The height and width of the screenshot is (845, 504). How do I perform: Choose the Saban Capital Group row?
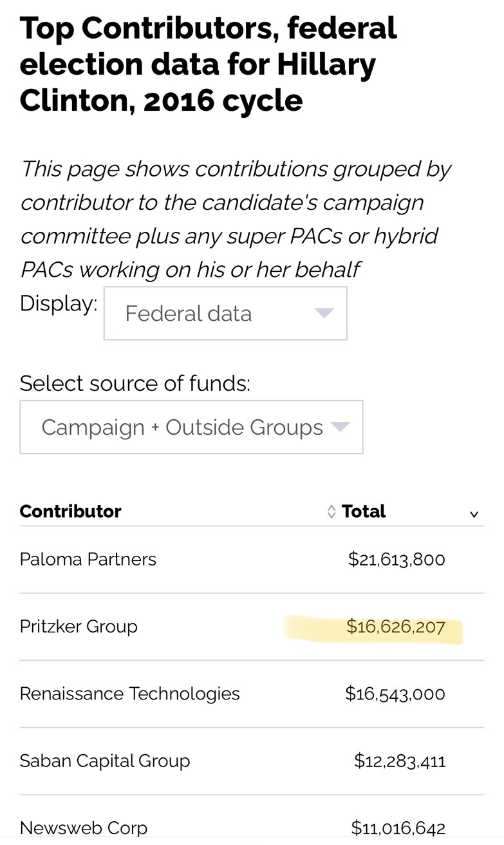pos(105,761)
